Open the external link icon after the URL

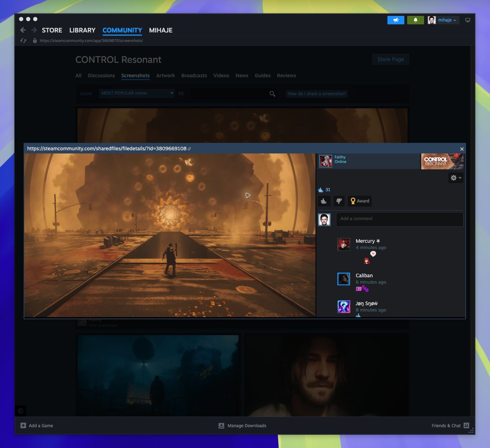point(189,149)
